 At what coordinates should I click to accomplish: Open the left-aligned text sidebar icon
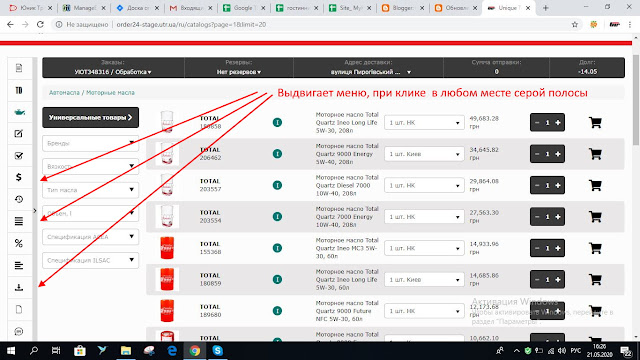coord(19,265)
